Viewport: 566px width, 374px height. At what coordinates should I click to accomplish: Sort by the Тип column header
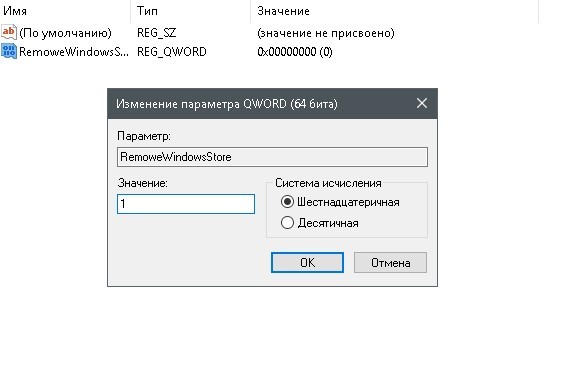tap(190, 11)
